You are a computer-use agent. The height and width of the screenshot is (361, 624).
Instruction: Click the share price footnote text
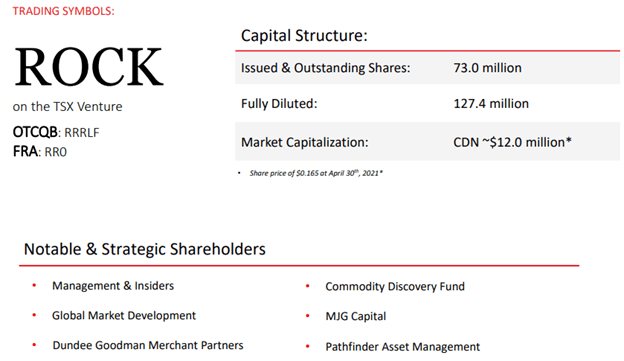316,173
